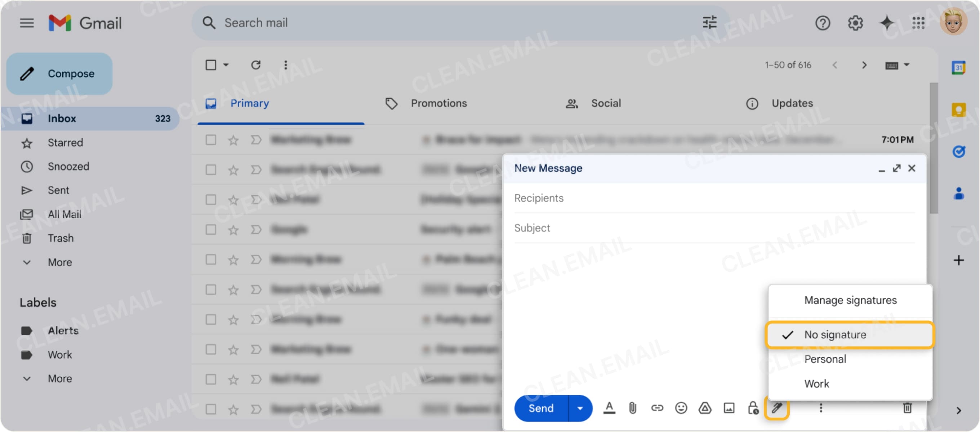Star the Morning Brew email
Image resolution: width=980 pixels, height=432 pixels.
click(x=233, y=259)
